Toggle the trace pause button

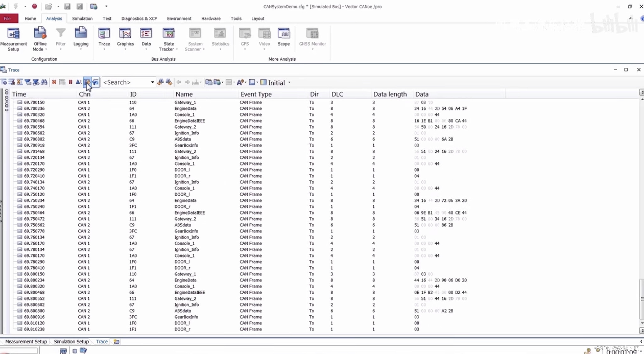click(x=70, y=82)
